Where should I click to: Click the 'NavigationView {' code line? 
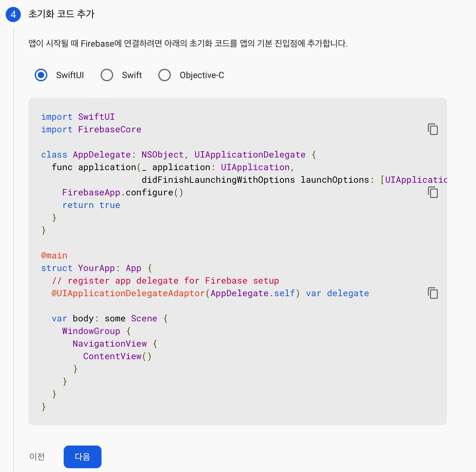(x=115, y=344)
